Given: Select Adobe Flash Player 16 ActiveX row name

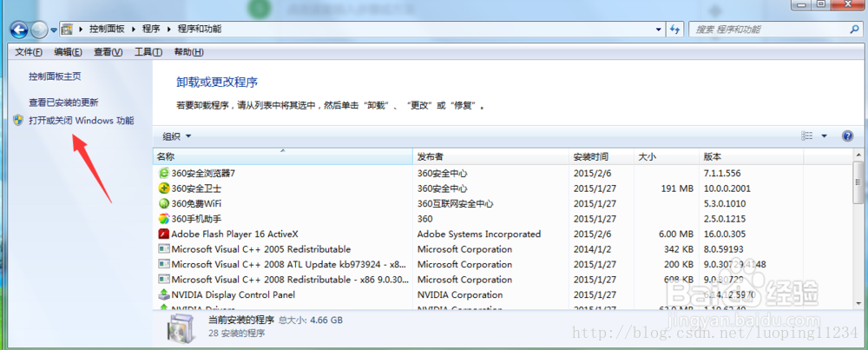Looking at the screenshot, I should (234, 234).
